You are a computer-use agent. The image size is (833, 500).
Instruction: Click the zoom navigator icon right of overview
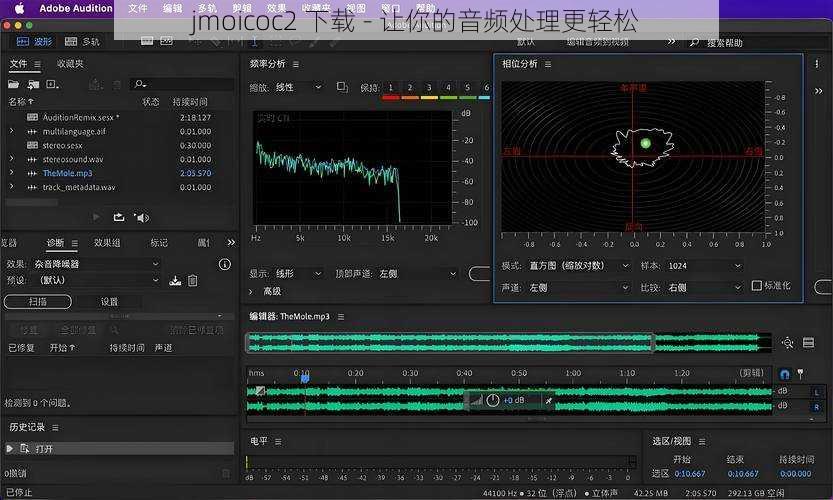coord(788,343)
